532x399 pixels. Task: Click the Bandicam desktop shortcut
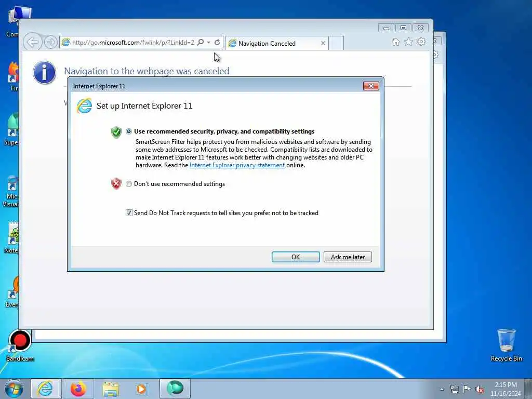[x=20, y=345]
